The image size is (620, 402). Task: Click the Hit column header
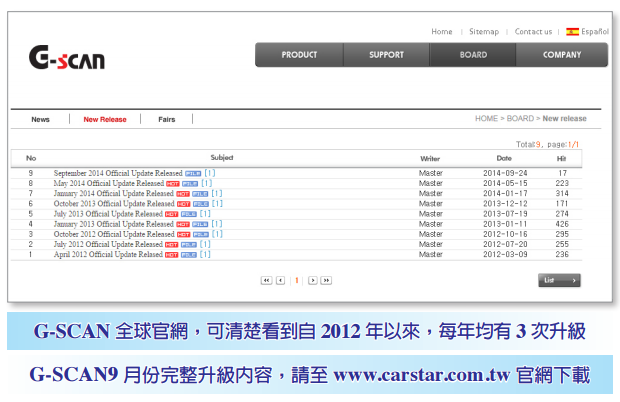(561, 159)
